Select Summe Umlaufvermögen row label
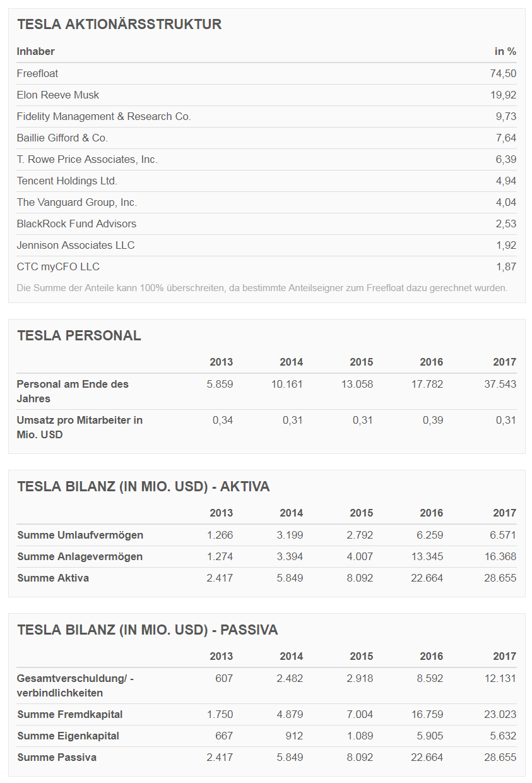 point(80,535)
